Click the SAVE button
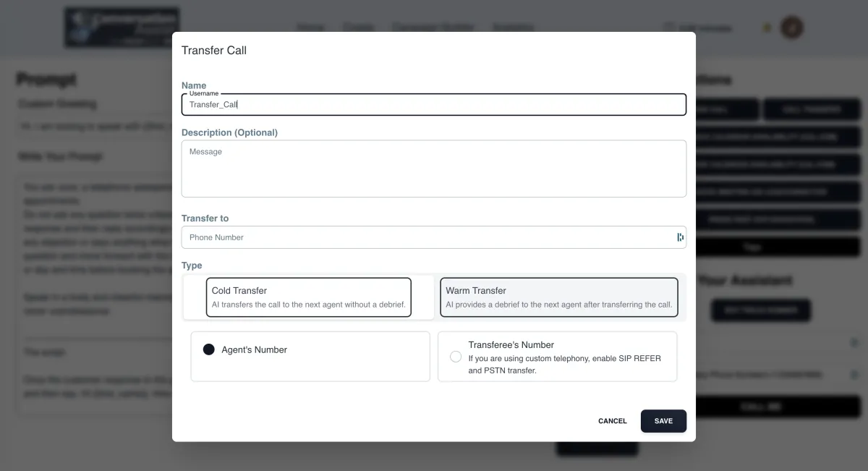This screenshot has height=471, width=868. (663, 421)
